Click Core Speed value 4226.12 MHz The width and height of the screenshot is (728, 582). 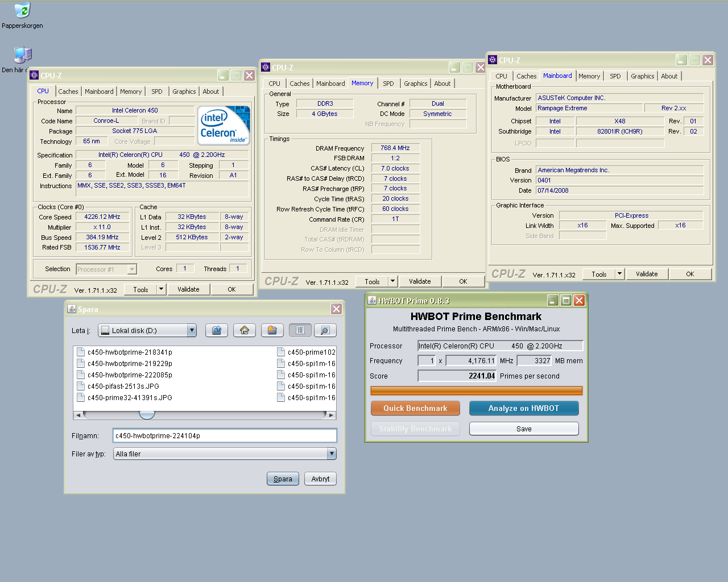coord(102,217)
